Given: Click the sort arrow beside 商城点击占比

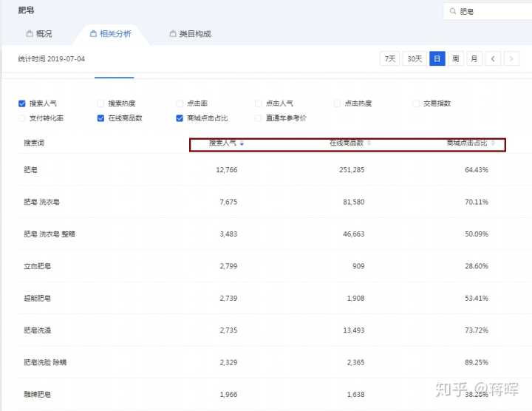Looking at the screenshot, I should click(493, 143).
